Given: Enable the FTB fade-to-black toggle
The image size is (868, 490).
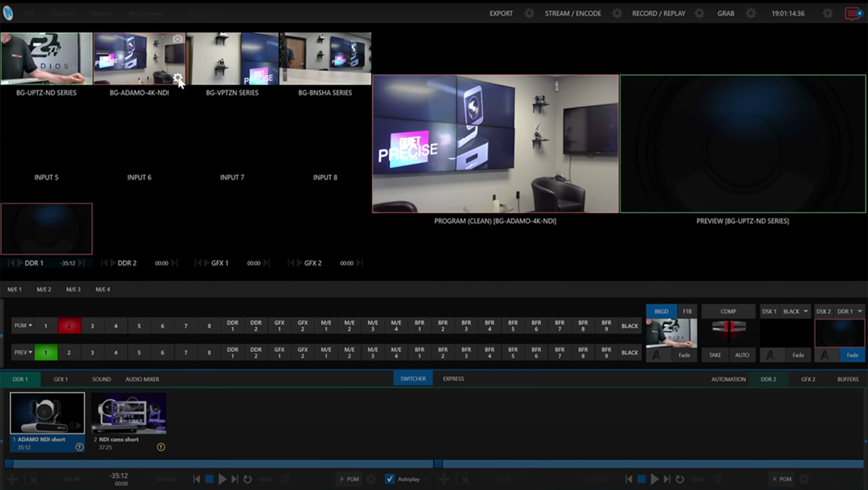Looking at the screenshot, I should click(687, 311).
